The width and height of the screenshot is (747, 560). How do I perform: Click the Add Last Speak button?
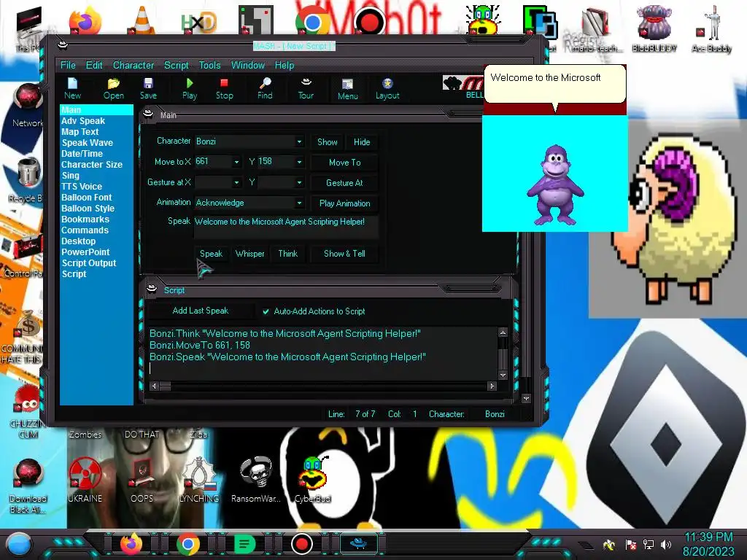pyautogui.click(x=201, y=311)
